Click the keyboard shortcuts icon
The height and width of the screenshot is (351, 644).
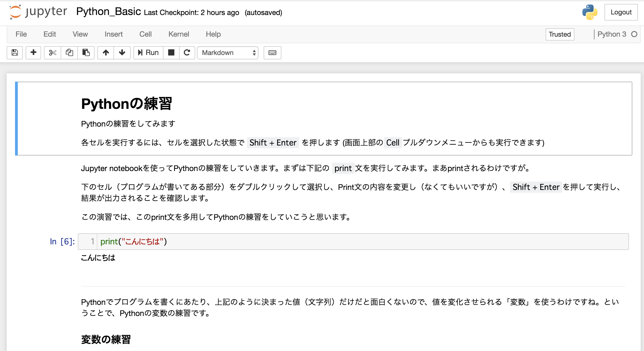(272, 52)
